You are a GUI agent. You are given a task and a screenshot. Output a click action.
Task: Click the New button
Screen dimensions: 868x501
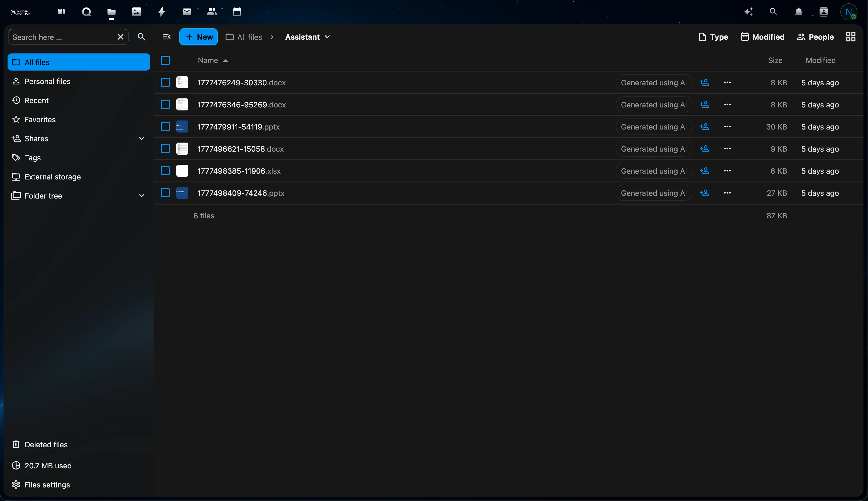tap(199, 37)
